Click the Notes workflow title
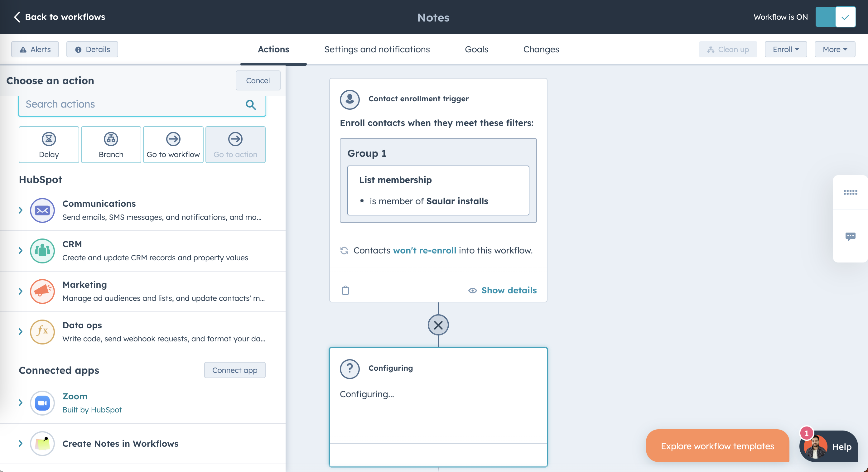The height and width of the screenshot is (472, 868). tap(433, 17)
